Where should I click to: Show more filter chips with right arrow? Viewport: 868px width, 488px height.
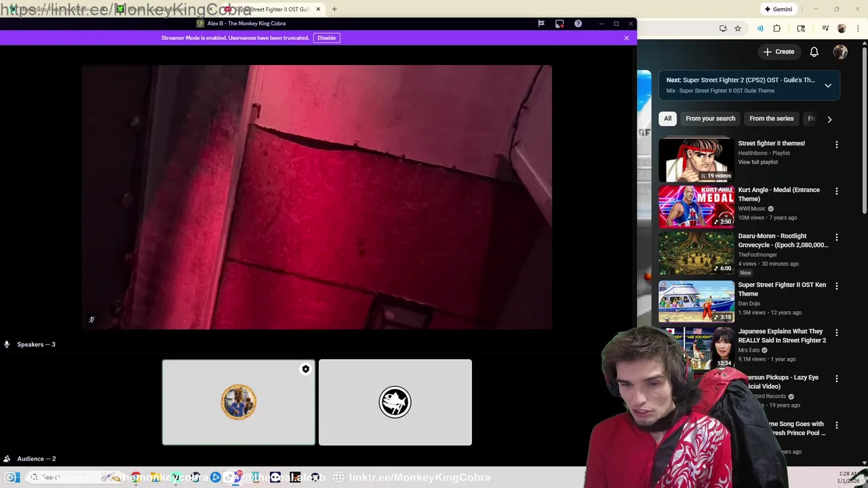(829, 119)
